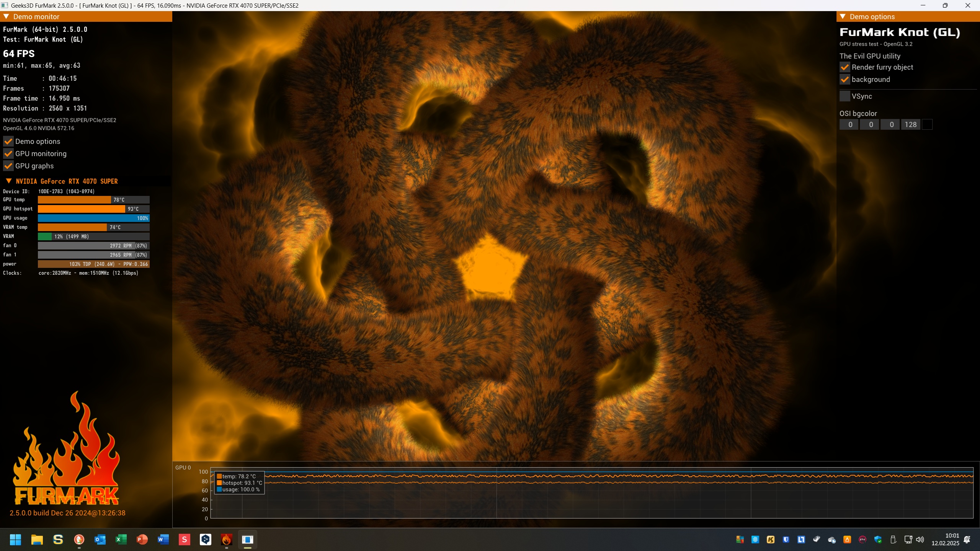The image size is (980, 551).
Task: Disable the GPU graphs checkbox
Action: click(8, 166)
